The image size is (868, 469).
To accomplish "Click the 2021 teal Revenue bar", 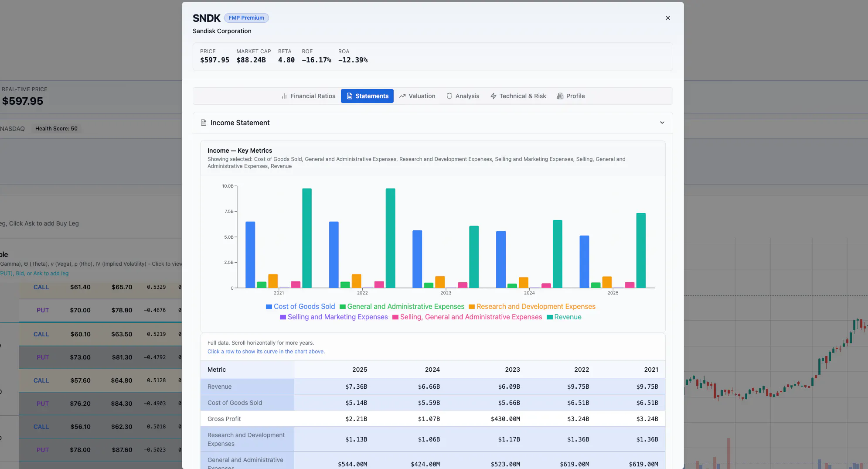I will [307, 238].
